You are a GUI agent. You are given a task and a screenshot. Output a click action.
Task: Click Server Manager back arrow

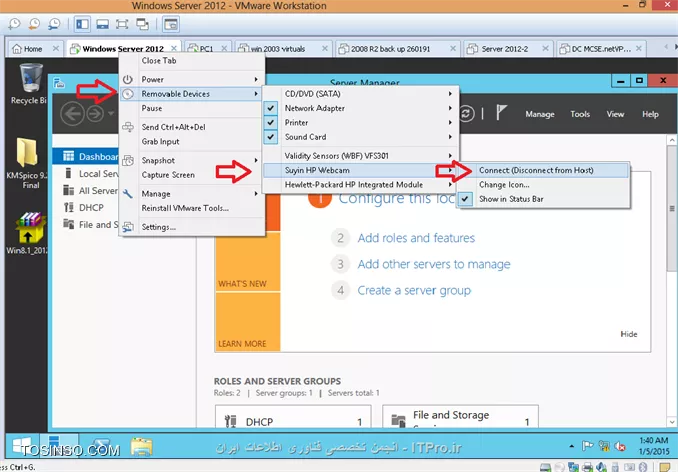[x=72, y=114]
